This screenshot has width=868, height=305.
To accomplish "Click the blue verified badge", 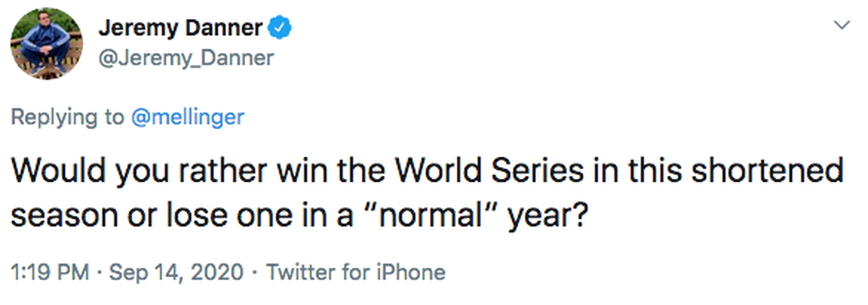I will pyautogui.click(x=280, y=28).
